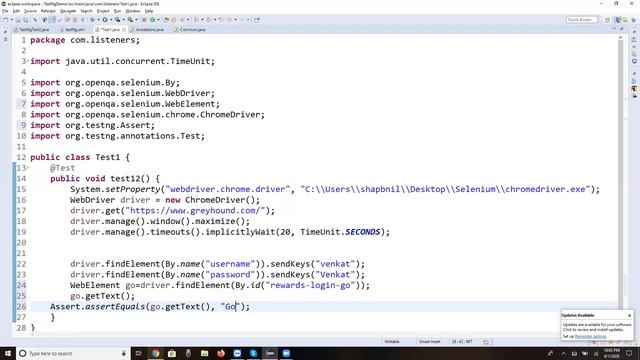Expand the New Java Class dropdown arrow
640x360 pixels.
pos(158,20)
